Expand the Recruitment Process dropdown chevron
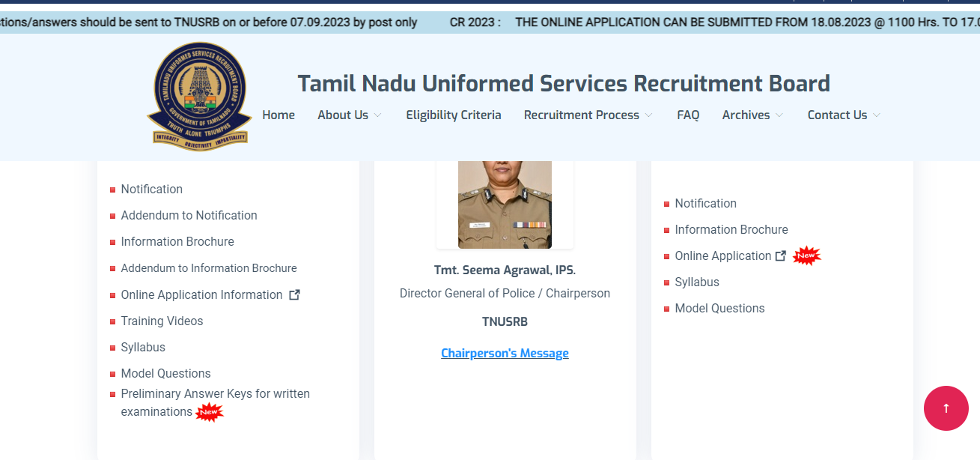This screenshot has width=980, height=460. click(648, 115)
